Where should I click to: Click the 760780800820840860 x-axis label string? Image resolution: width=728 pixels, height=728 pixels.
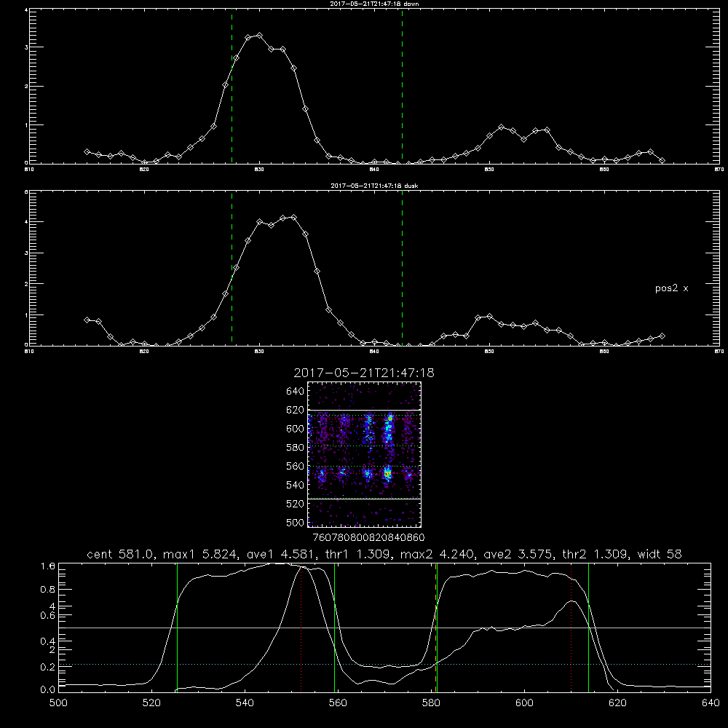coord(368,538)
